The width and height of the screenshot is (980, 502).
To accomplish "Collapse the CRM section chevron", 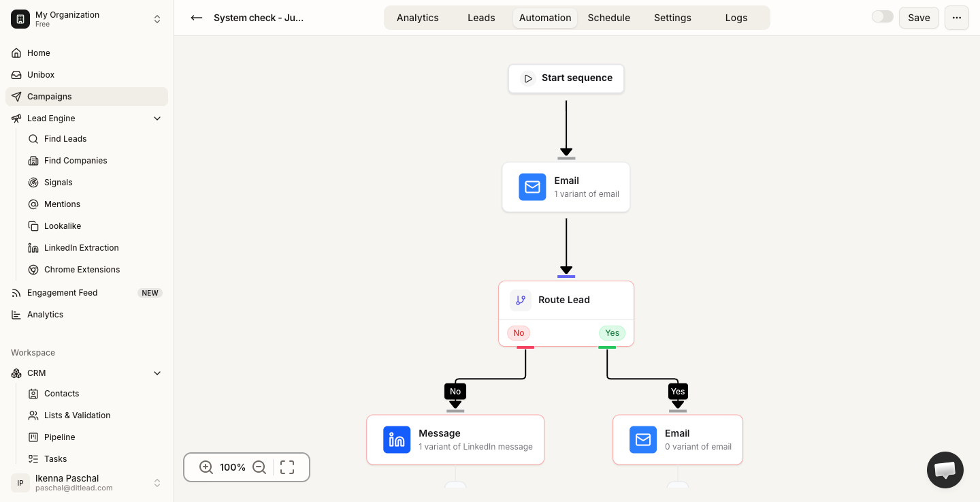I will point(157,373).
